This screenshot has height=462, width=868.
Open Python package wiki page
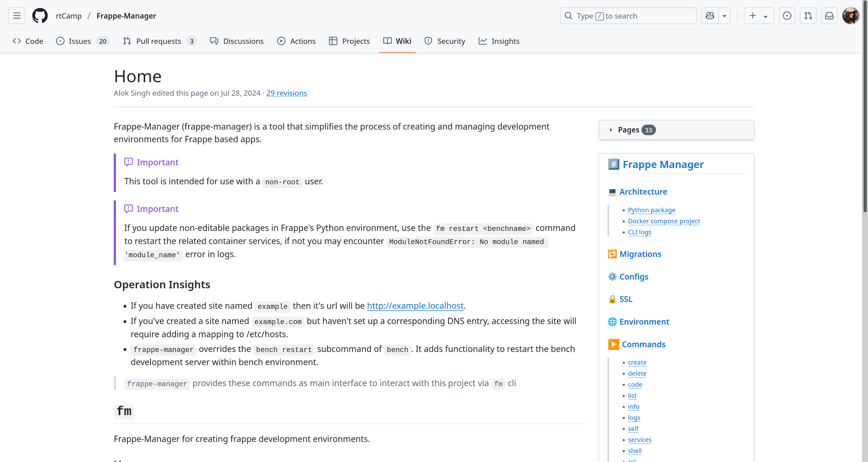point(651,210)
